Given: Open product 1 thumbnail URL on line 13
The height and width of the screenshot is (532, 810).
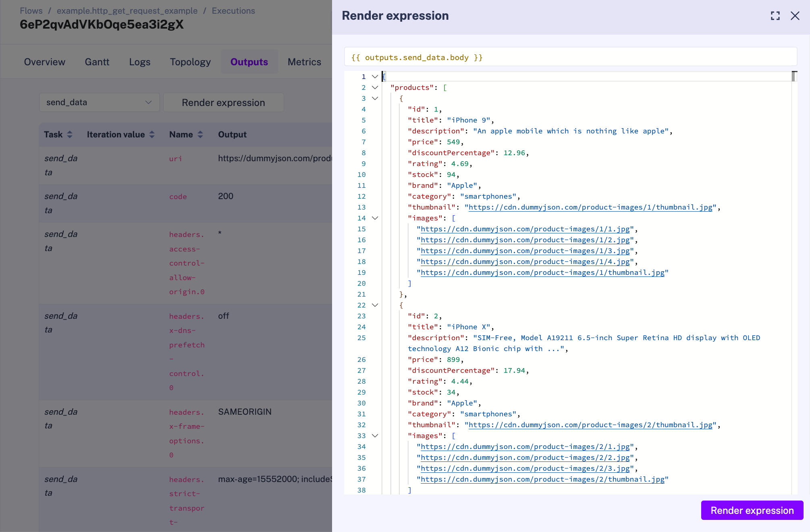Looking at the screenshot, I should click(x=590, y=207).
